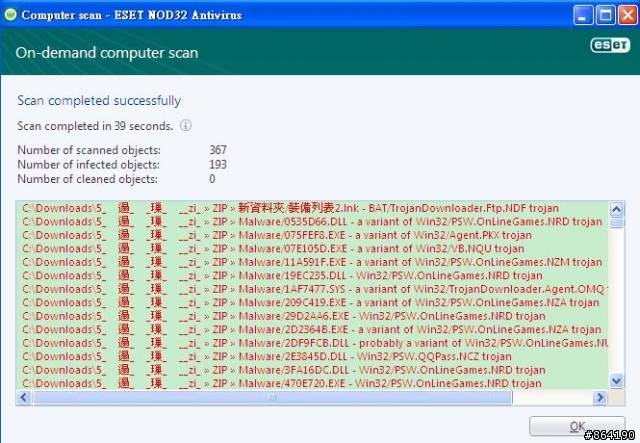The image size is (640, 443).
Task: Click the horizontal scroll right arrow
Action: (x=599, y=397)
